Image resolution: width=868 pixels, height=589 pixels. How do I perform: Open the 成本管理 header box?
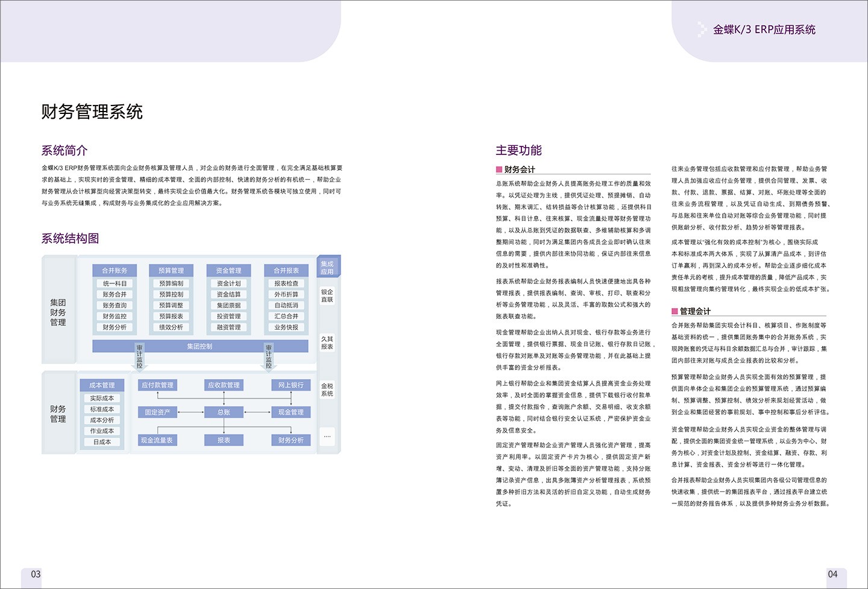coord(102,385)
